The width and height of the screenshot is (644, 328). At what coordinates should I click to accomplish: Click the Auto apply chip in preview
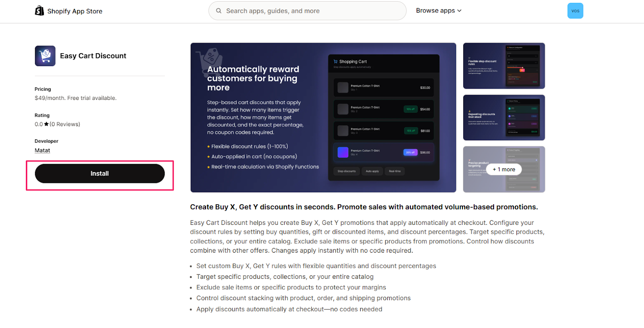tap(372, 171)
